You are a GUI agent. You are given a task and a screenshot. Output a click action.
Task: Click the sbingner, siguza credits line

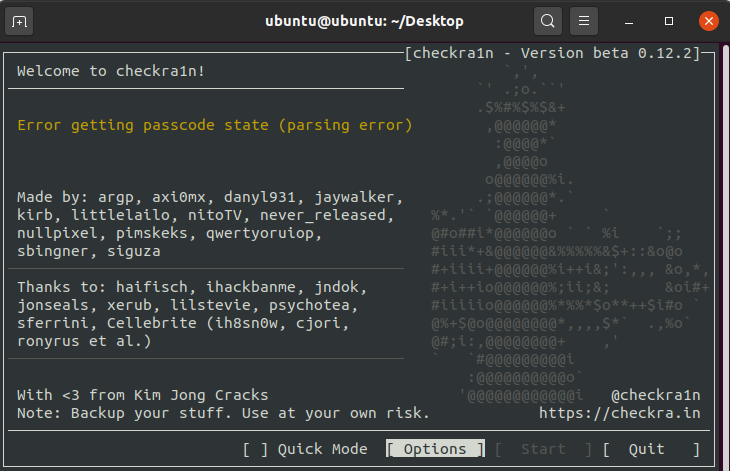(x=88, y=251)
